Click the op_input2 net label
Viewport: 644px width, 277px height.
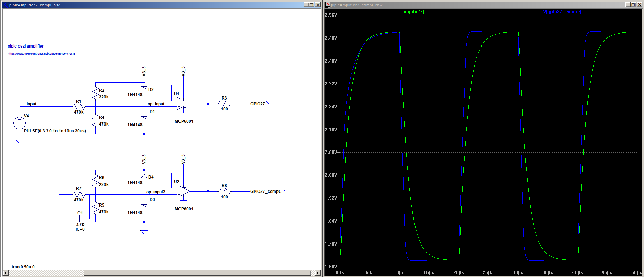point(156,192)
